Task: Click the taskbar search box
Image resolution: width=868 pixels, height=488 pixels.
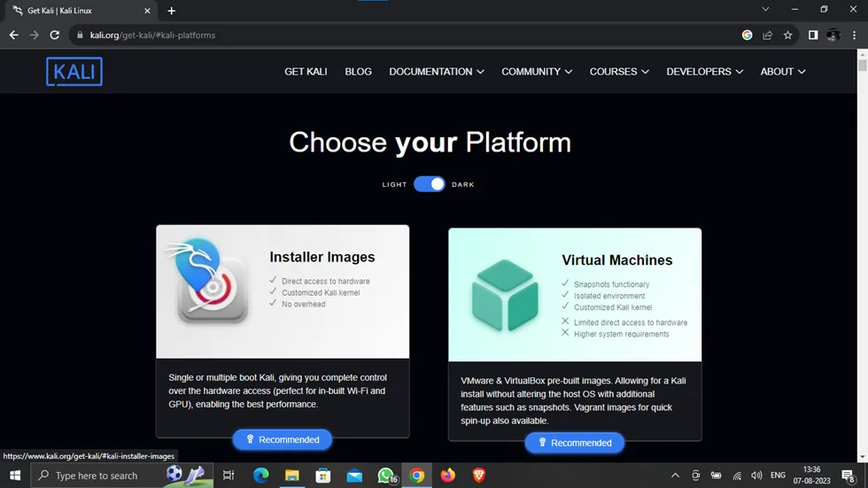Action: pos(122,476)
